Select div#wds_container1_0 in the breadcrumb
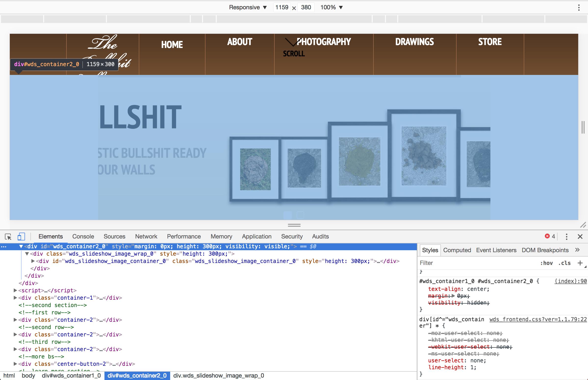 click(x=71, y=376)
